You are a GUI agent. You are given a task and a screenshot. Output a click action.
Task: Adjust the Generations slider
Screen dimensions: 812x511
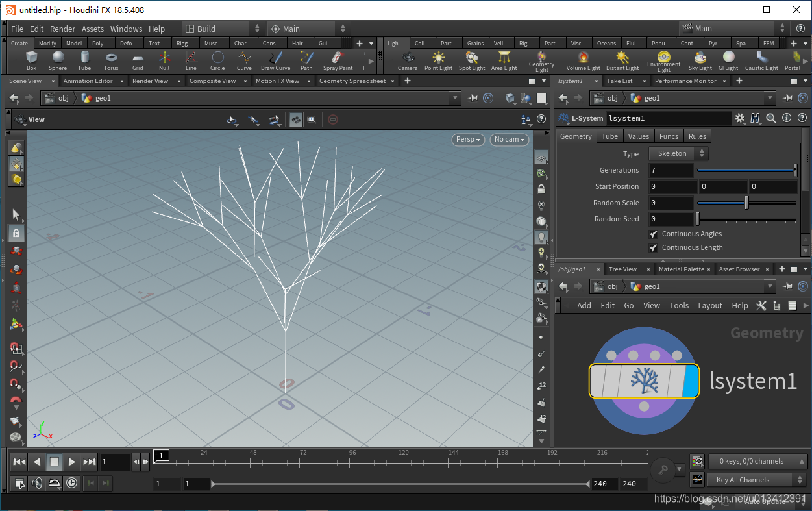click(746, 170)
